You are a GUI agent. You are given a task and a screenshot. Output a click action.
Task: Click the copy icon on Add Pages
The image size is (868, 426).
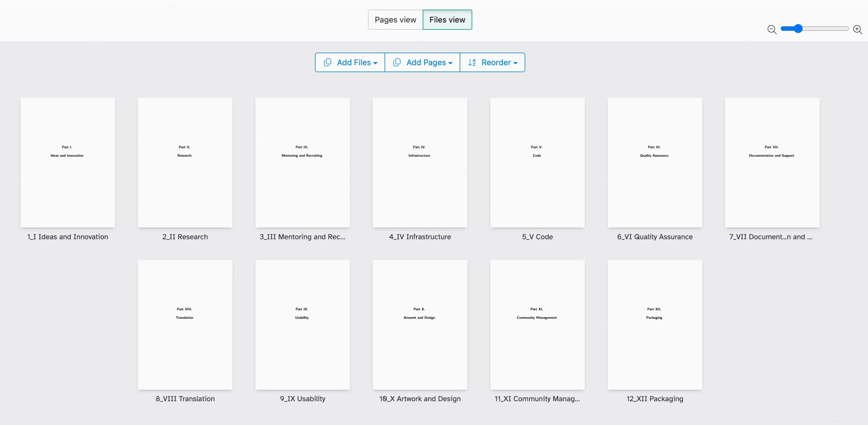397,63
